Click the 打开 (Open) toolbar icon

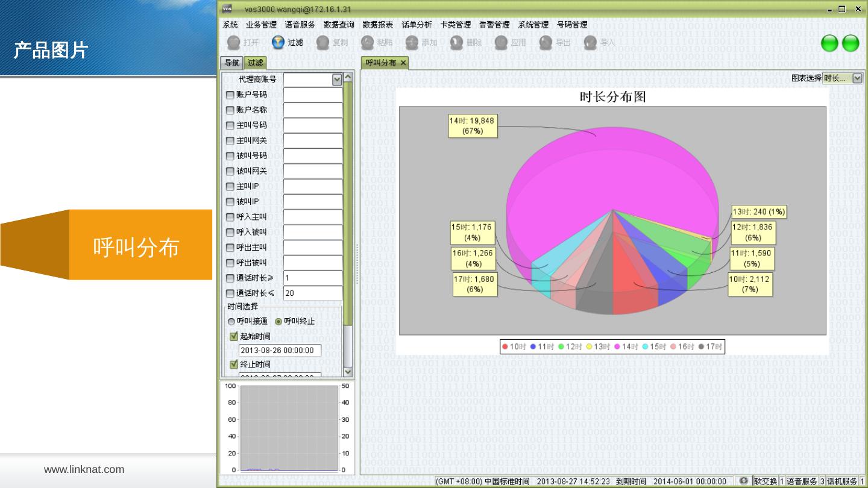234,43
